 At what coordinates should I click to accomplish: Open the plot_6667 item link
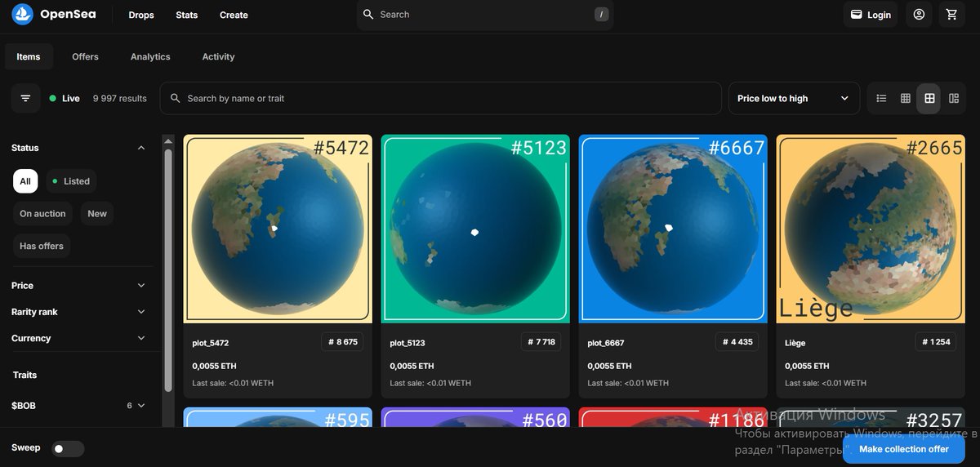(x=606, y=343)
